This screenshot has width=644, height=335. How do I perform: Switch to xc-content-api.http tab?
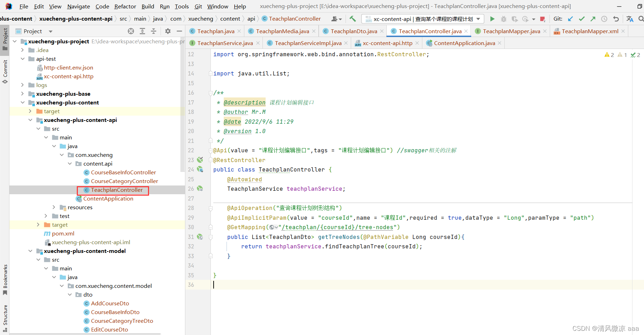[x=387, y=43]
